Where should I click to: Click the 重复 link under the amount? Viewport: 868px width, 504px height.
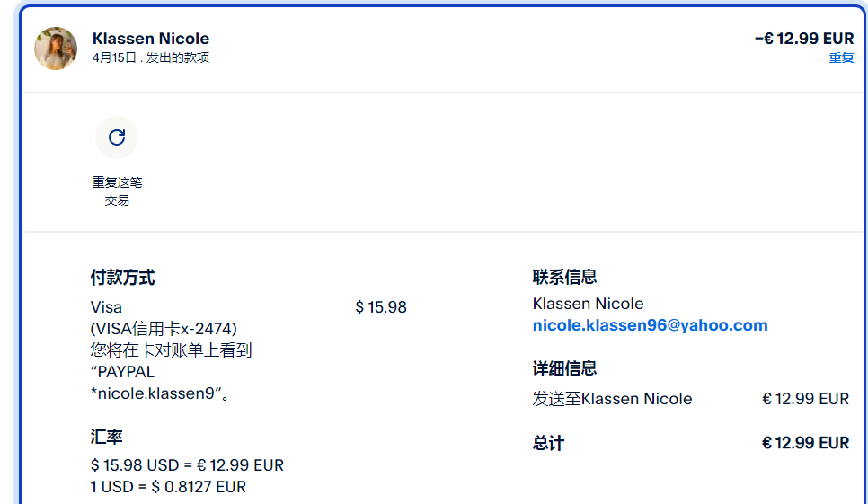(841, 57)
